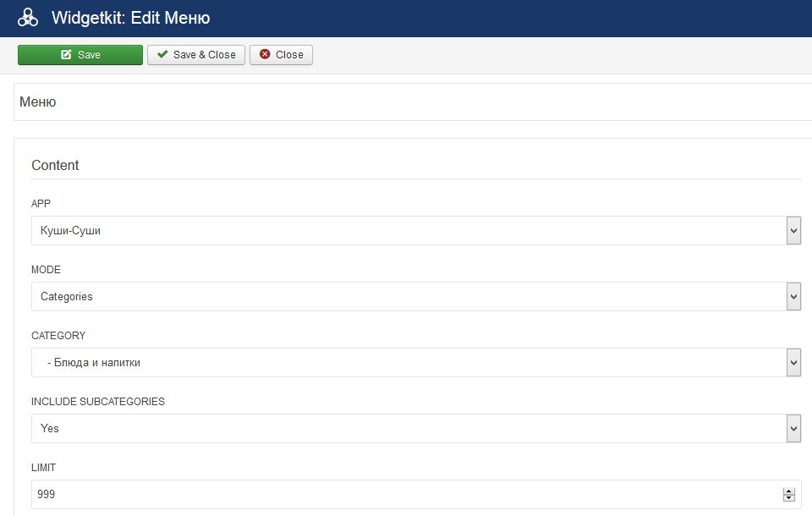Click the Widgetkit logo icon
The image size is (812, 516).
tap(28, 18)
